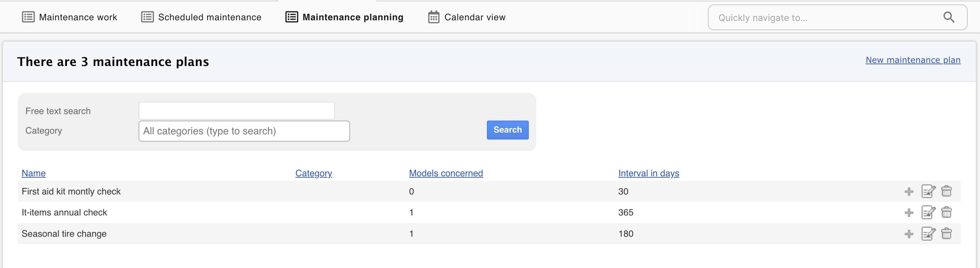The height and width of the screenshot is (268, 980).
Task: Focus the Free text search field
Action: pos(236,111)
